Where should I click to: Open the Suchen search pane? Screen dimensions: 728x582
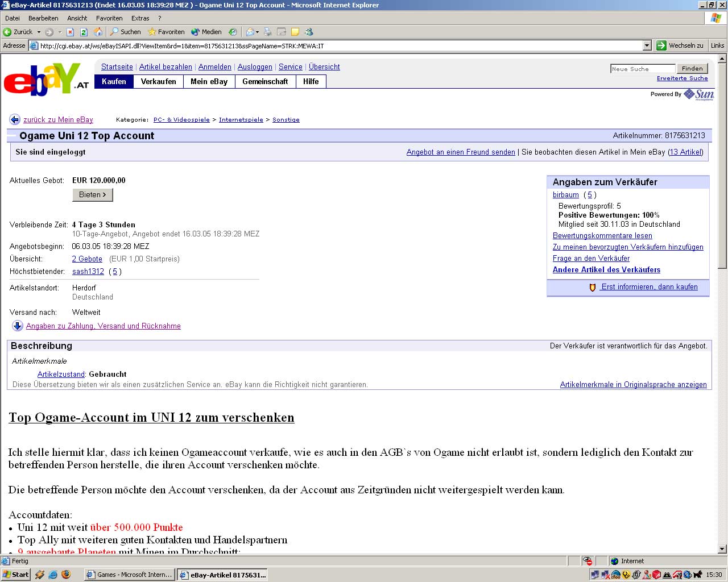coord(125,32)
